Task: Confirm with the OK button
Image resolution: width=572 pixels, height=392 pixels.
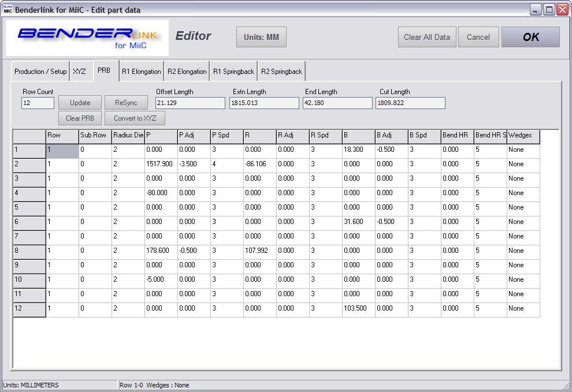Action: click(x=530, y=37)
